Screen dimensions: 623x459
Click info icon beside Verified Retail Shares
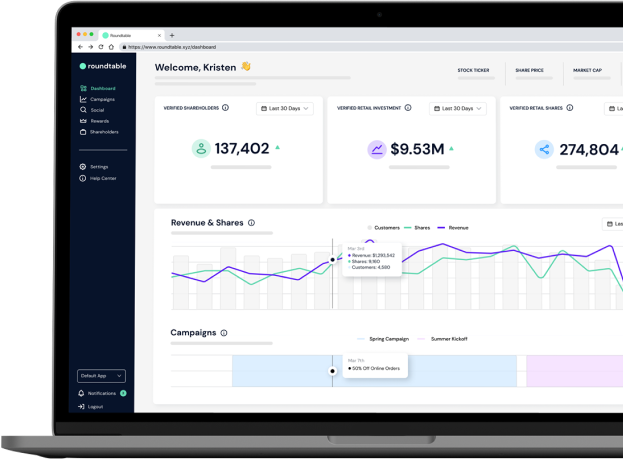coord(569,108)
